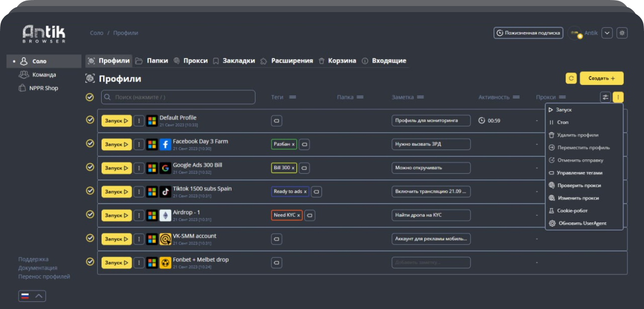Toggle the Default Profile checkbox

tap(90, 120)
